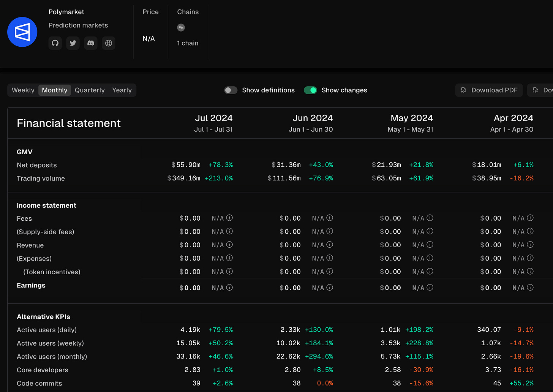Click the Financial statement heading
The width and height of the screenshot is (553, 392).
(69, 123)
